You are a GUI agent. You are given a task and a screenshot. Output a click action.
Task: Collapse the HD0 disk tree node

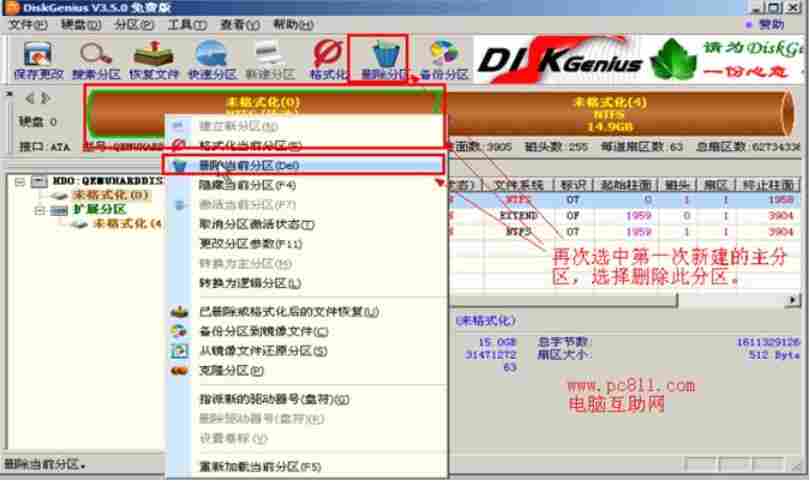(20, 181)
